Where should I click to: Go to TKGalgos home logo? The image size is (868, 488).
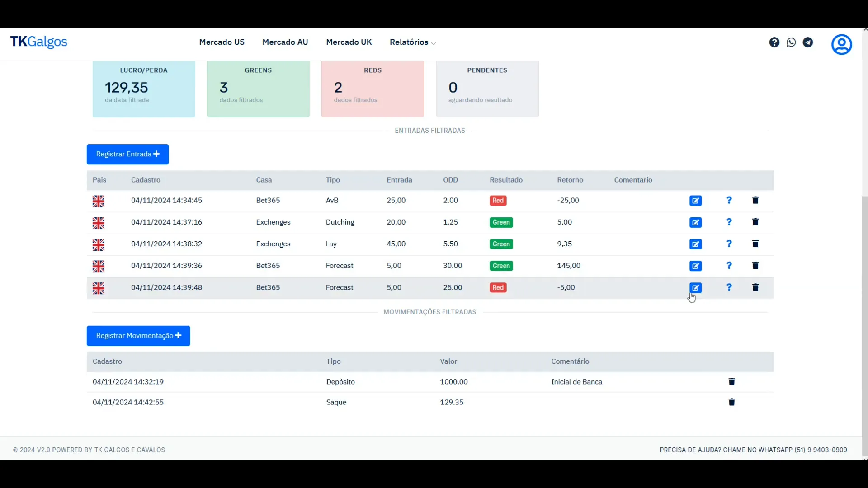pyautogui.click(x=39, y=42)
